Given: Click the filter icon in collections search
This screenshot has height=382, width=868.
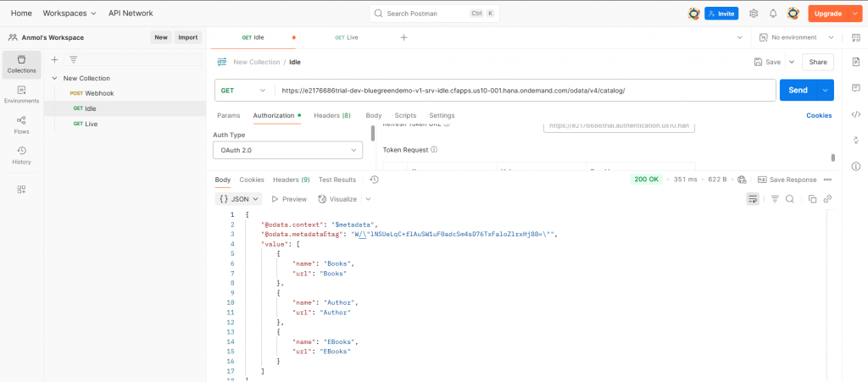Looking at the screenshot, I should [73, 59].
